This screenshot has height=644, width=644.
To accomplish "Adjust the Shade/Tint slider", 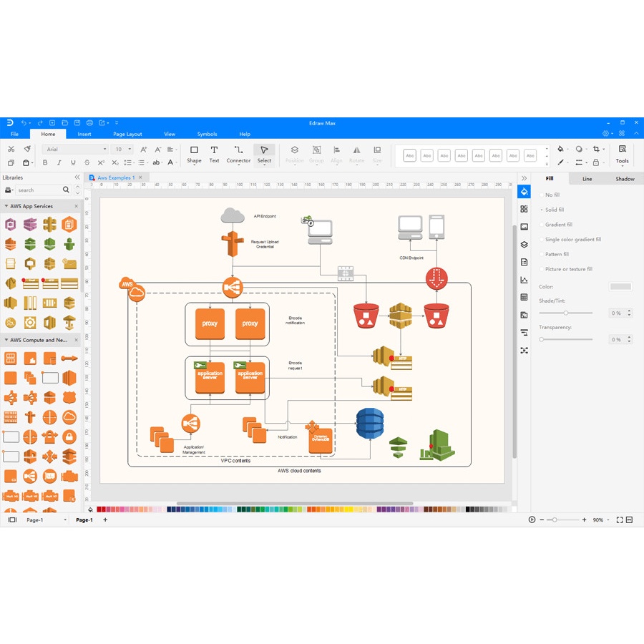I will (x=565, y=313).
